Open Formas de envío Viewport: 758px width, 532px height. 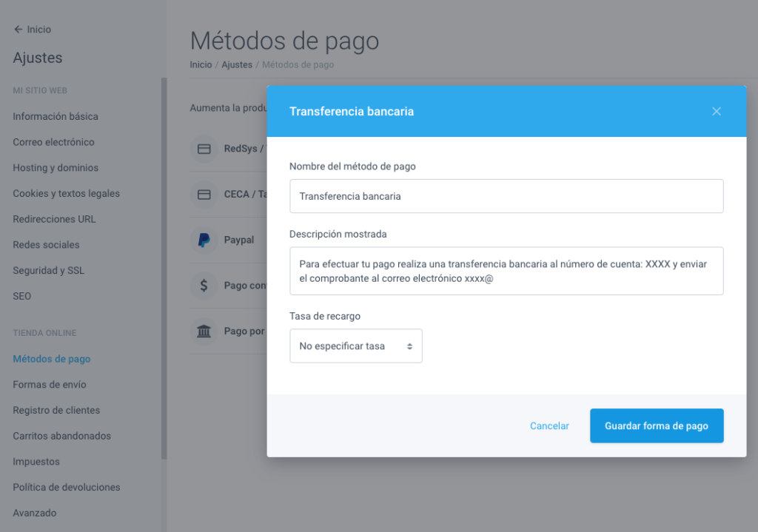click(x=50, y=384)
